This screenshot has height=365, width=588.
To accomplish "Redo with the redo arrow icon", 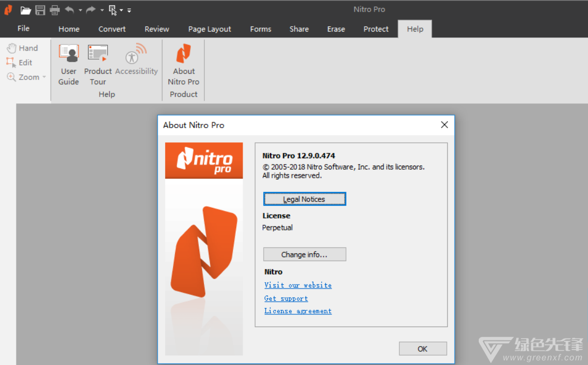I will [91, 9].
